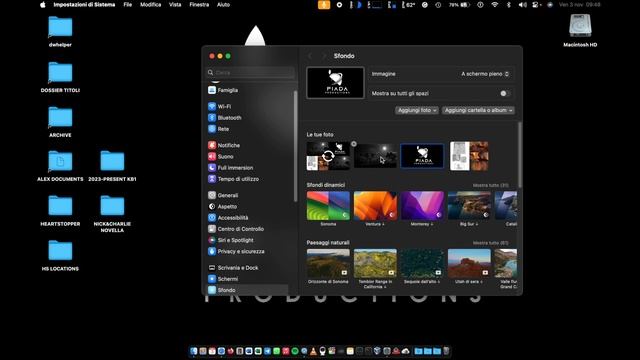This screenshot has width=640, height=360.
Task: Click Mostra tutto next to Sfondi dinamici
Action: 491,185
